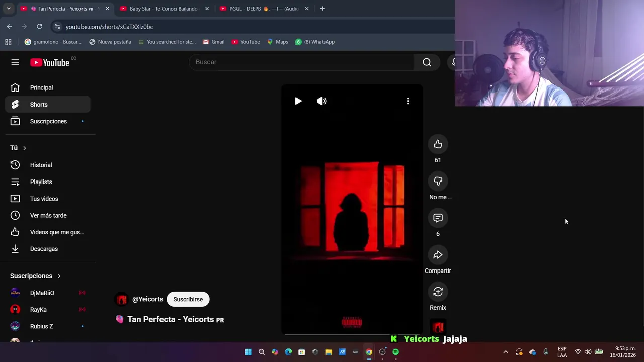The image size is (644, 362).
Task: Click the Suscribirse button
Action: (x=188, y=299)
